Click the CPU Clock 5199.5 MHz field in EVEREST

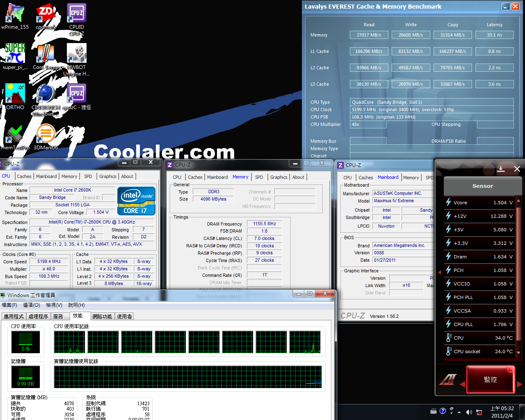pyautogui.click(x=432, y=110)
